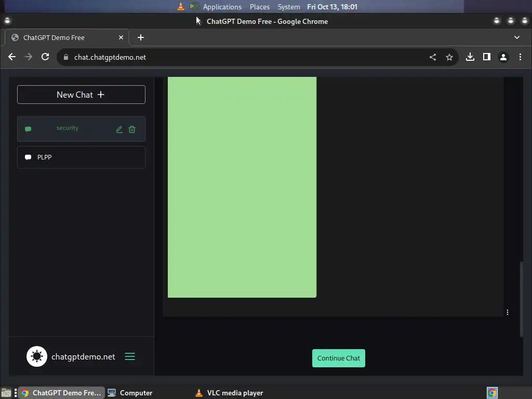532x399 pixels.
Task: Click the white chat bubble icon beside PLPP
Action: click(28, 157)
